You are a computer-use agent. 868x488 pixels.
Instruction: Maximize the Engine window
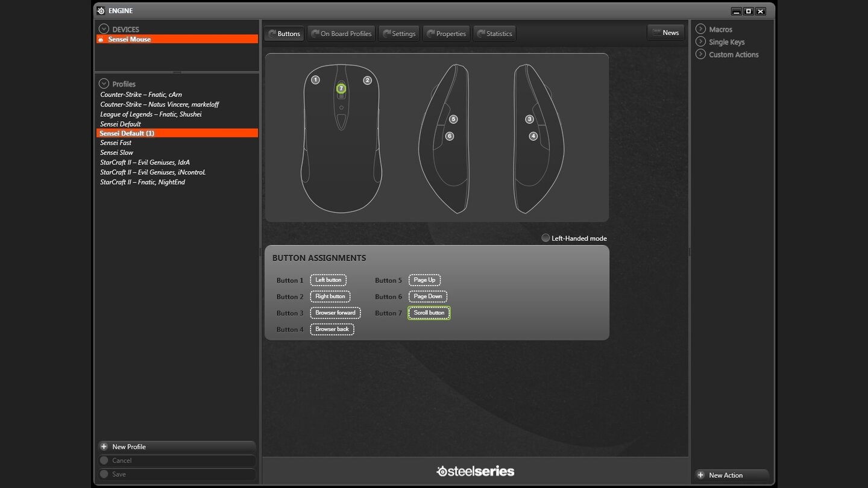click(748, 11)
